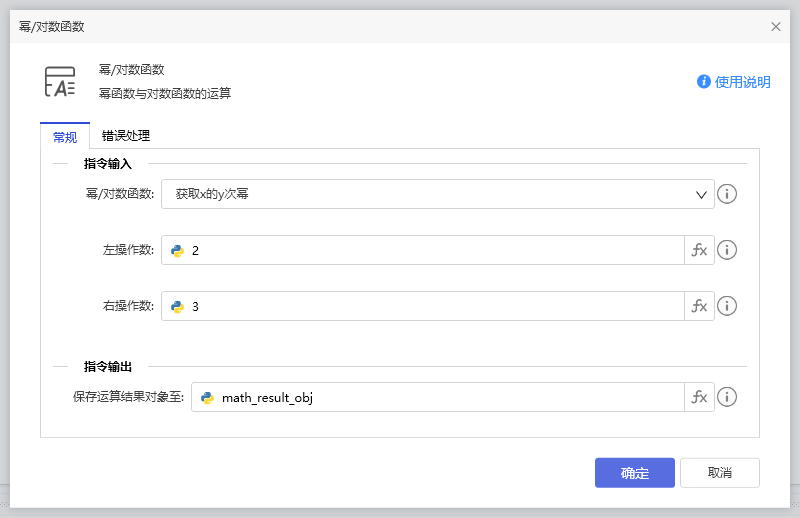
Task: Click info icon next to 左操作数 row
Action: [x=728, y=251]
